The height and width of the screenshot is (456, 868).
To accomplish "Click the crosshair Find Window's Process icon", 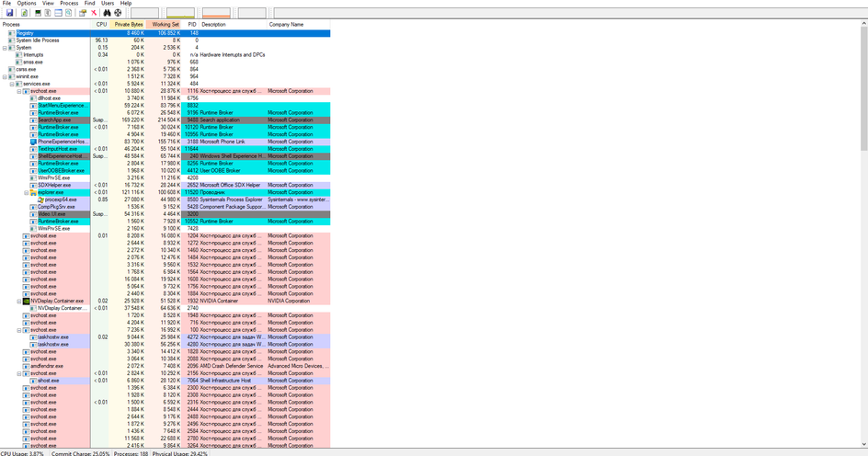I will tap(118, 13).
